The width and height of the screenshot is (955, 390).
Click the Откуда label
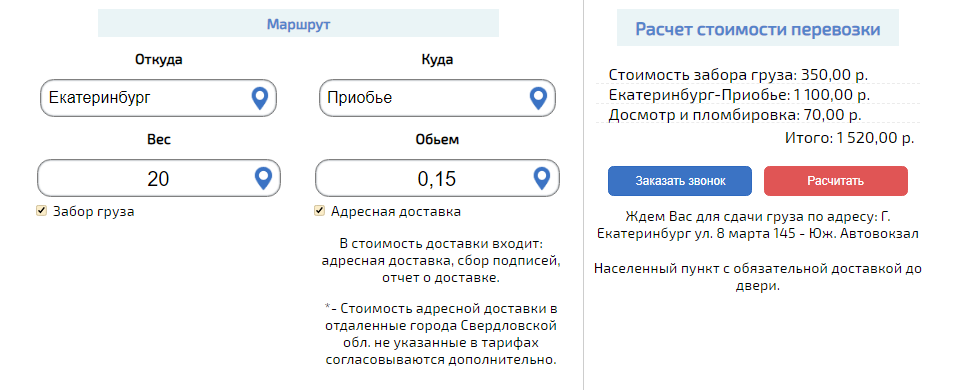158,60
